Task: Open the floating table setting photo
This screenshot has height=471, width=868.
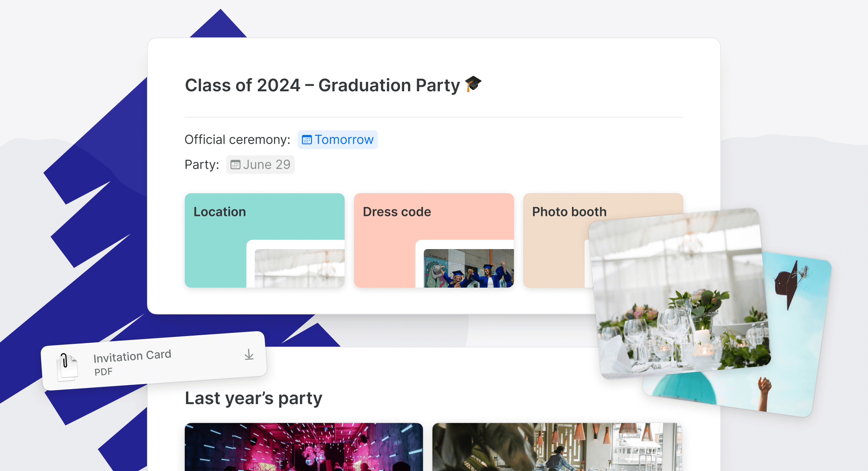Action: tap(679, 293)
